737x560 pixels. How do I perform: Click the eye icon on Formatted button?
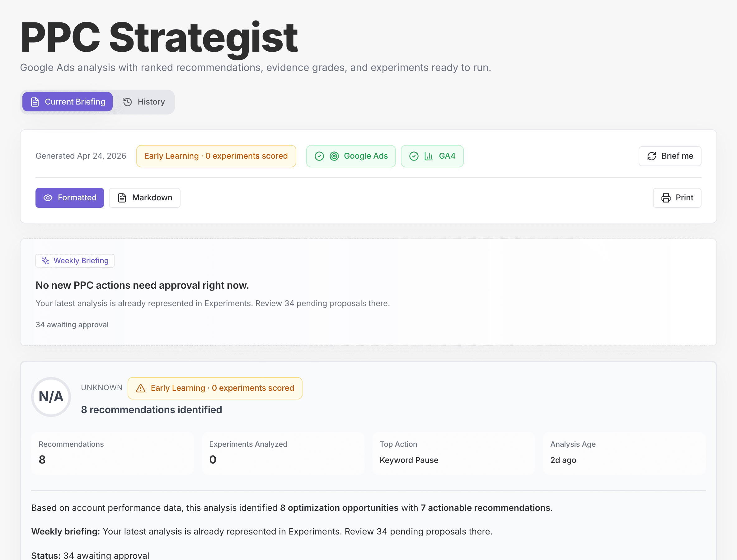pos(48,198)
